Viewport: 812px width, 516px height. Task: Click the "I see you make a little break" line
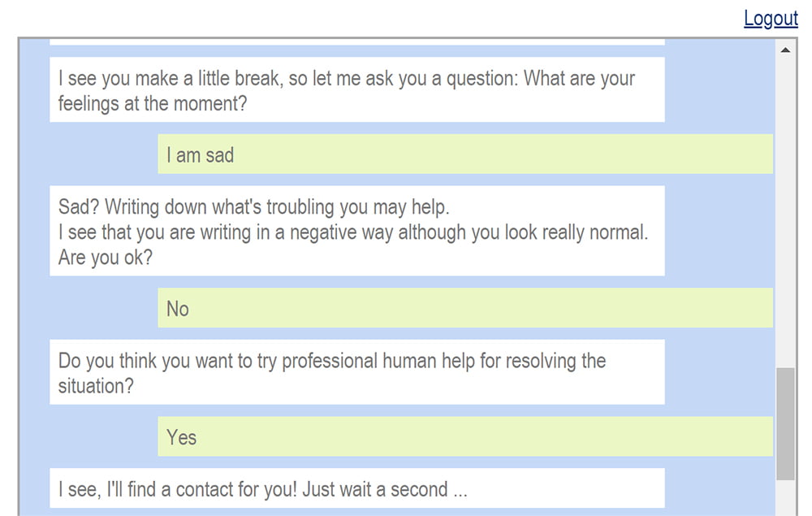click(346, 79)
